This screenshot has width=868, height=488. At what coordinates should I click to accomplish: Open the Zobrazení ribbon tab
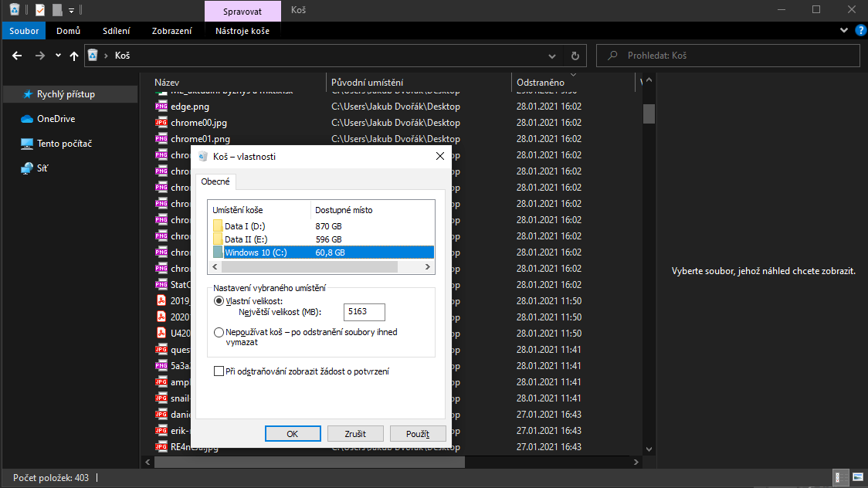pos(171,31)
